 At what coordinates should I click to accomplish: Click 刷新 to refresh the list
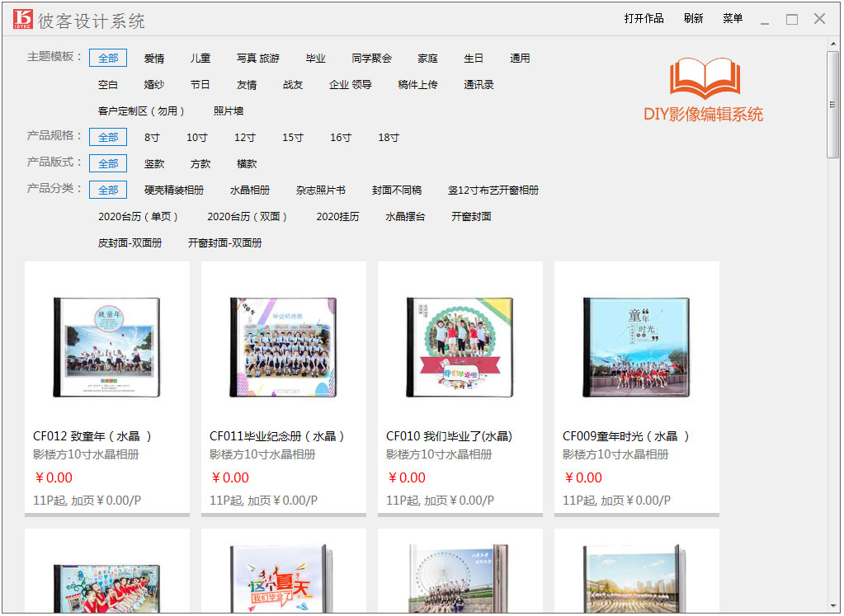tap(693, 19)
